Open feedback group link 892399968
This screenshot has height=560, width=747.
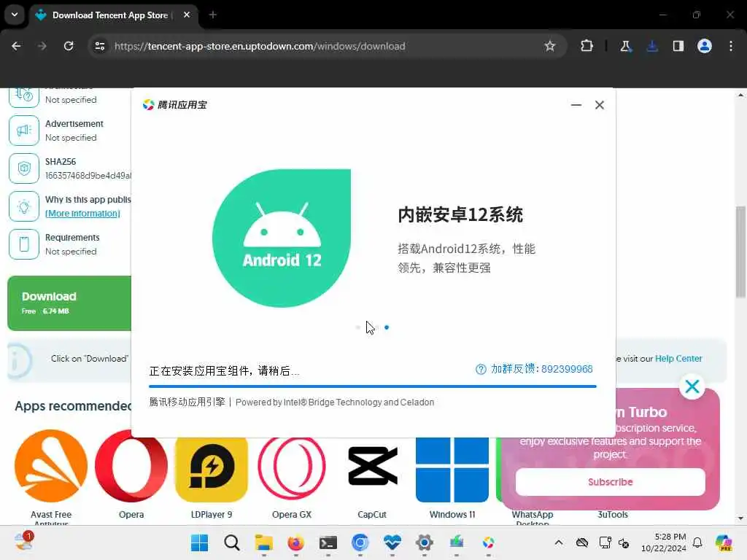point(542,369)
